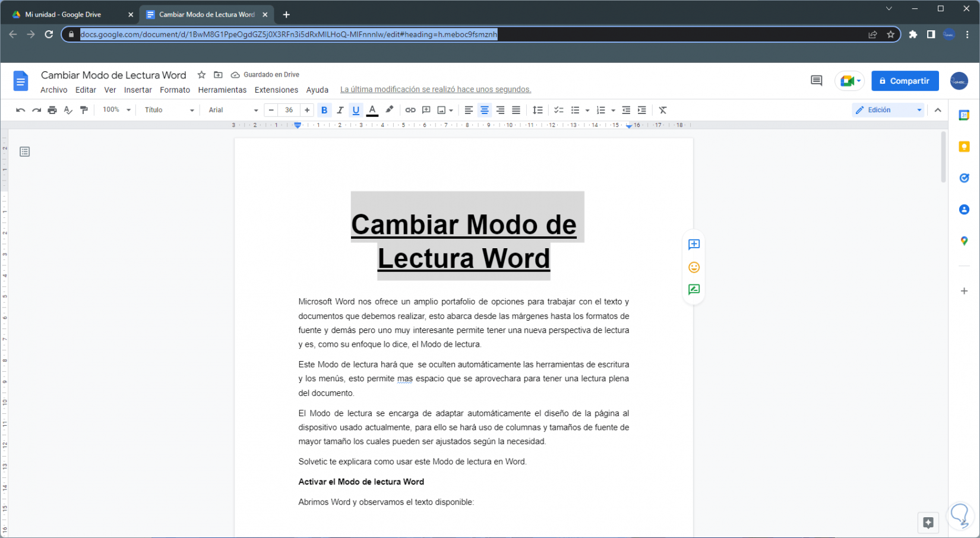Star the document
The image size is (980, 538).
[x=201, y=75]
